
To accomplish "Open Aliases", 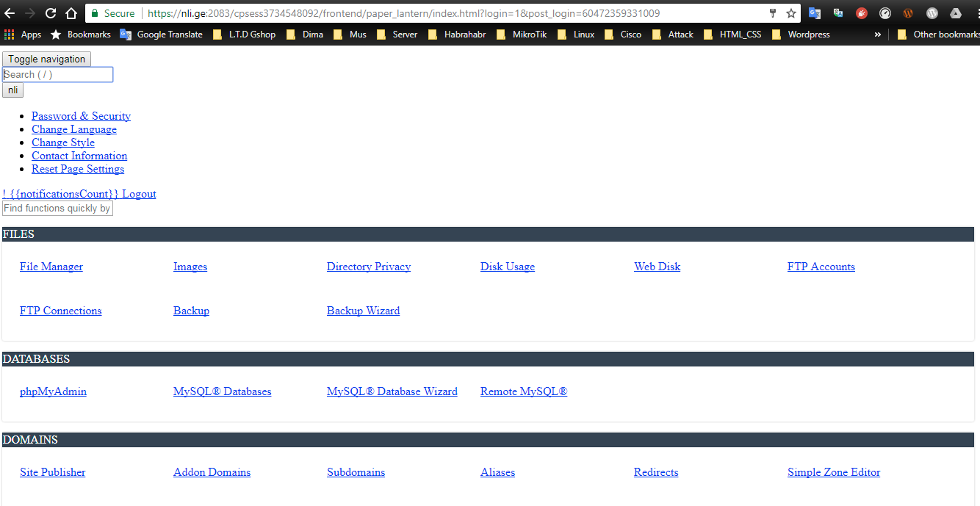I will tap(498, 472).
